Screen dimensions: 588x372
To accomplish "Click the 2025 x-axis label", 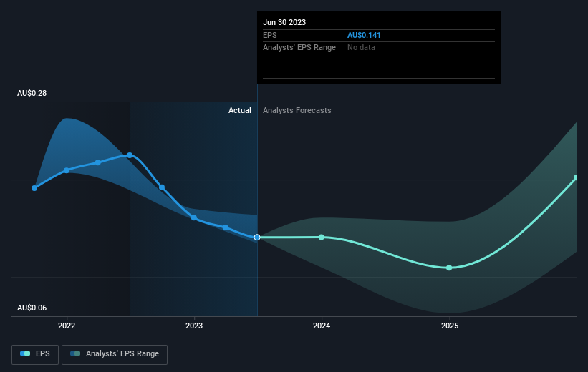I will (x=450, y=325).
